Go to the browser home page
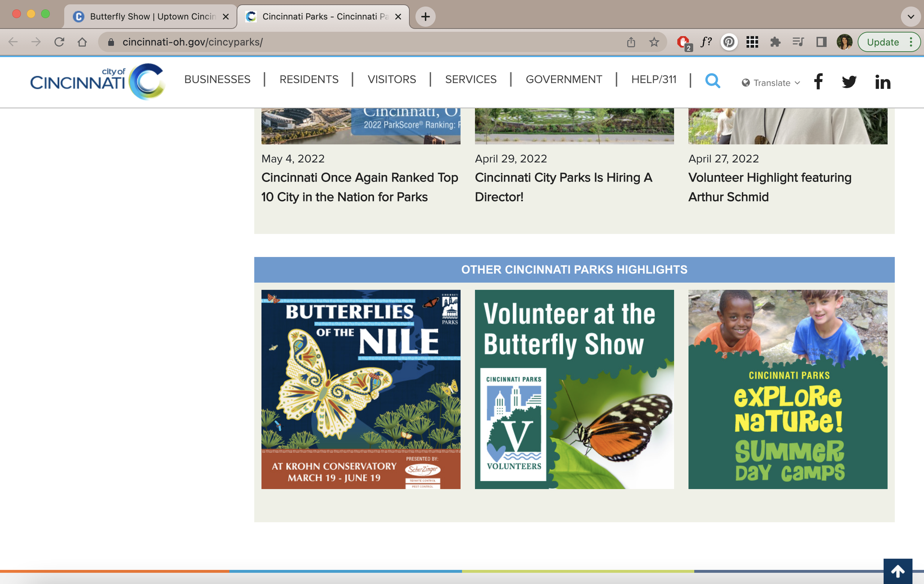Image resolution: width=924 pixels, height=584 pixels. tap(82, 42)
